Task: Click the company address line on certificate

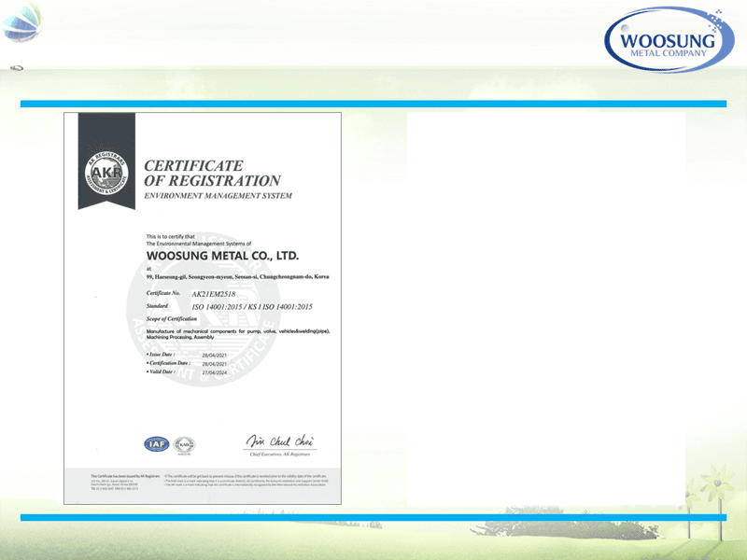Action: (x=238, y=277)
